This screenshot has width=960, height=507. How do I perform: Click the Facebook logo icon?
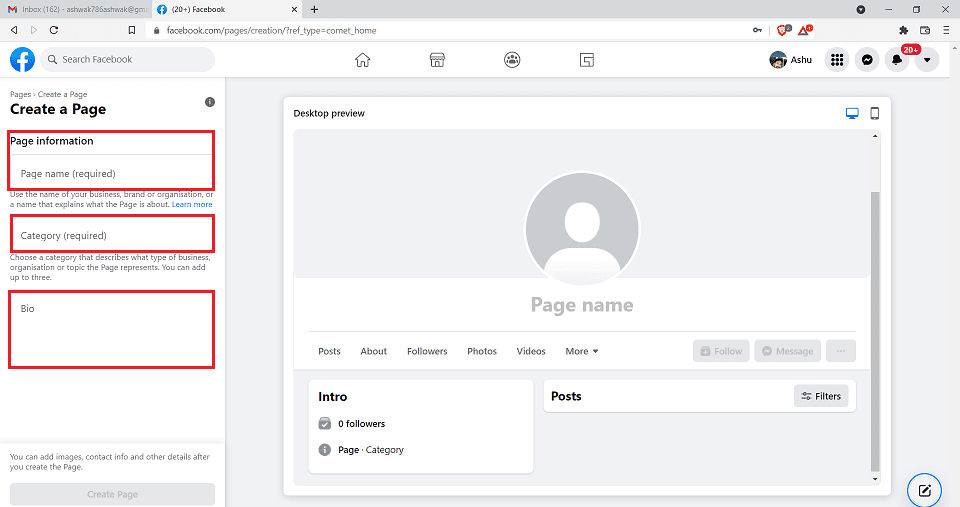click(x=22, y=59)
